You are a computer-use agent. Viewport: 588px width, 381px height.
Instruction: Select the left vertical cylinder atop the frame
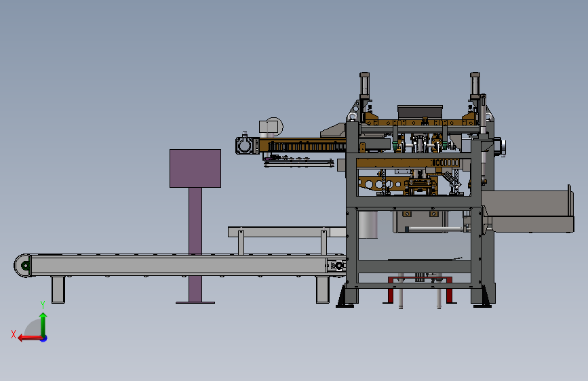[x=364, y=86]
